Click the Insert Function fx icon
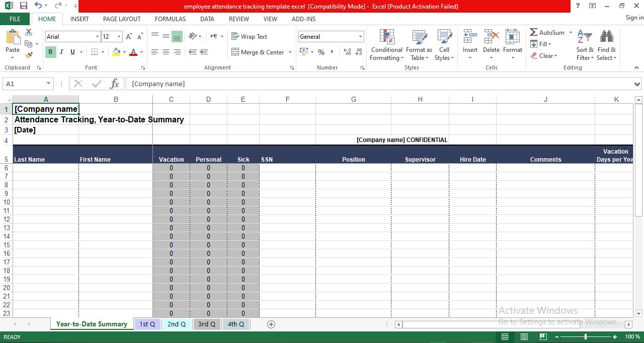The image size is (644, 343). (115, 84)
